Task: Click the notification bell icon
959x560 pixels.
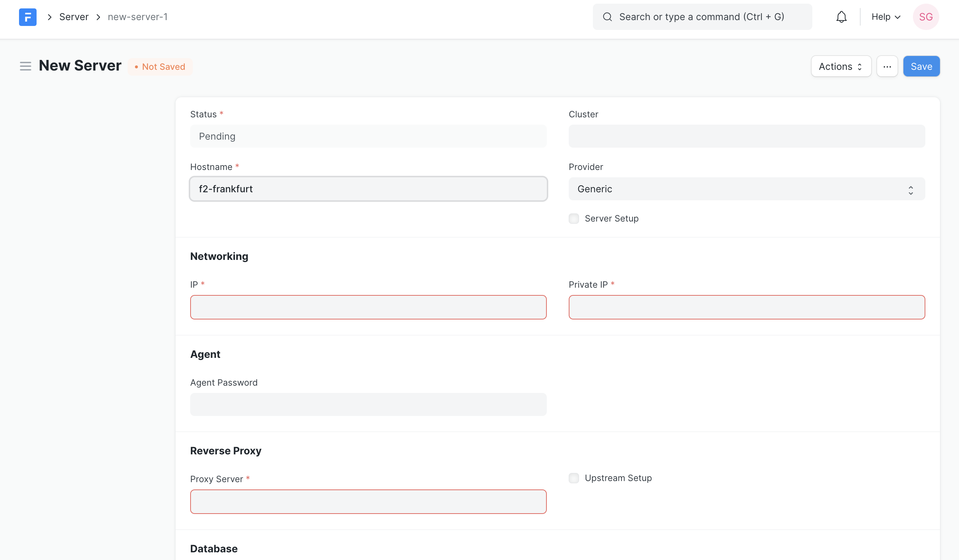Action: (842, 17)
